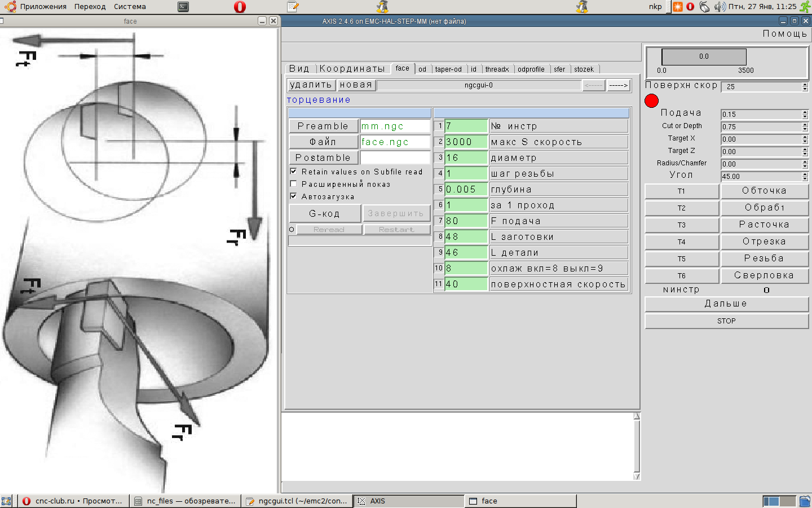Click the диаметр input field showing 16
Image resolution: width=812 pixels, height=508 pixels.
click(x=466, y=158)
